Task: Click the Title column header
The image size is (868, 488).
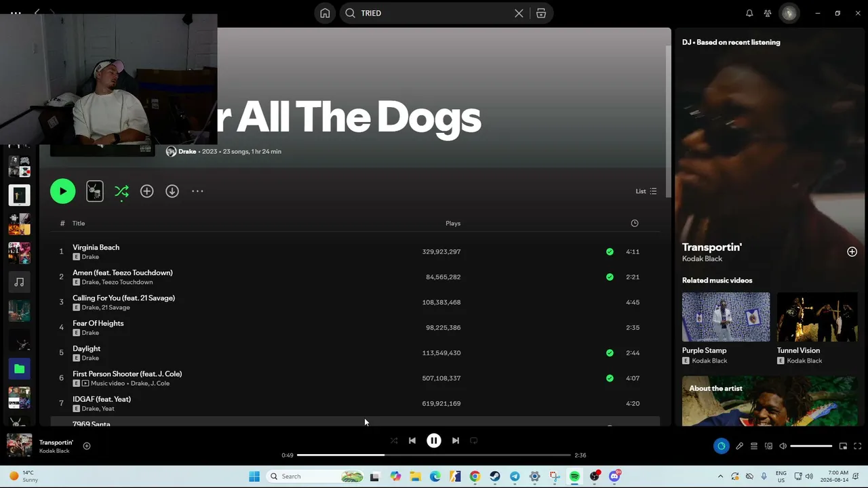Action: coord(79,223)
